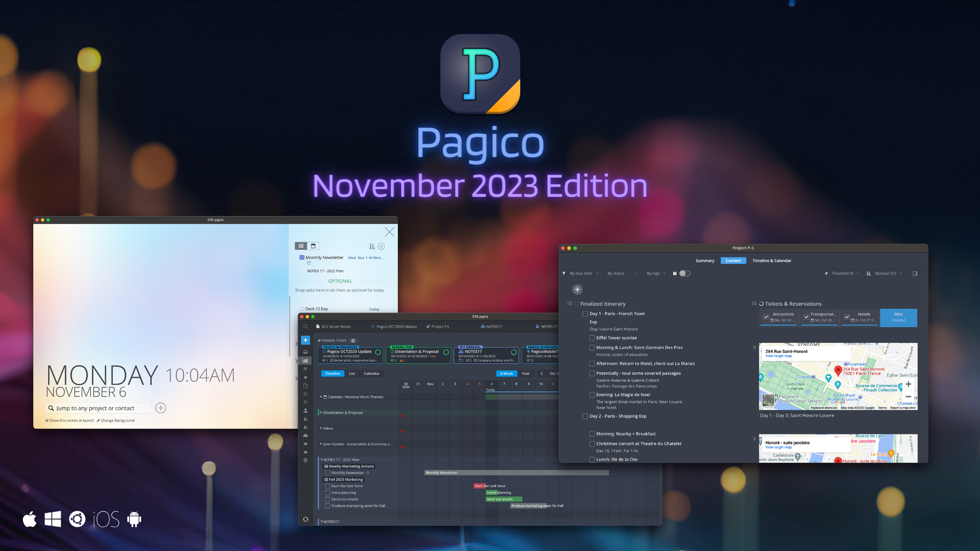
Task: Select the bar-chart statistics icon in the sidebar
Action: click(305, 360)
